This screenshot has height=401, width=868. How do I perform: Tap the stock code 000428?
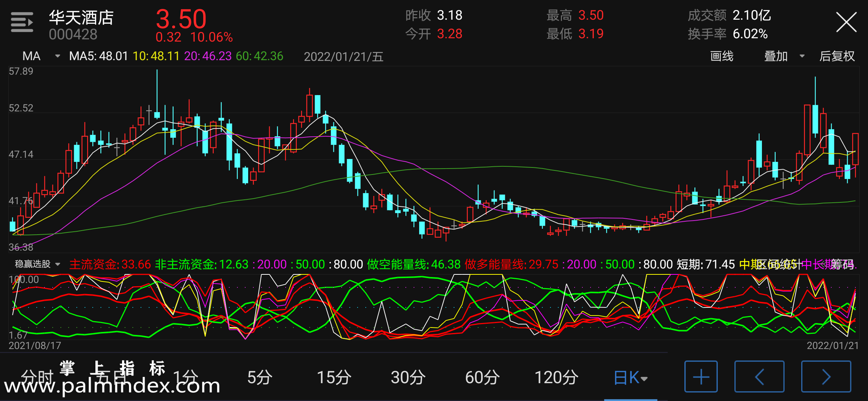point(73,35)
